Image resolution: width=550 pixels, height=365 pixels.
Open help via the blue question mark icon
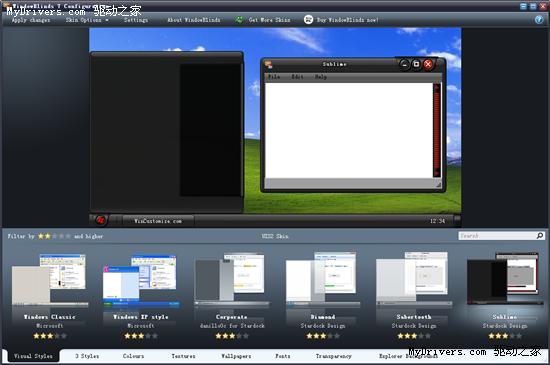(539, 20)
